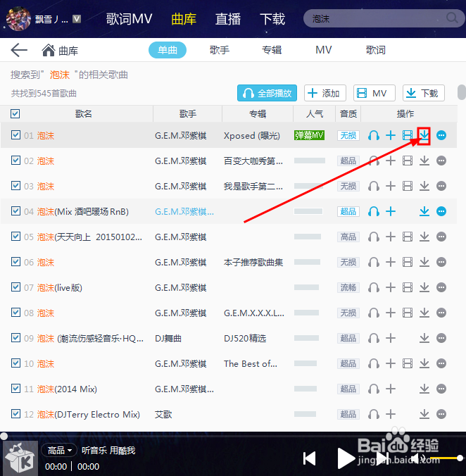The width and height of the screenshot is (466, 476).
Task: Go back with the left arrow
Action: pyautogui.click(x=19, y=50)
